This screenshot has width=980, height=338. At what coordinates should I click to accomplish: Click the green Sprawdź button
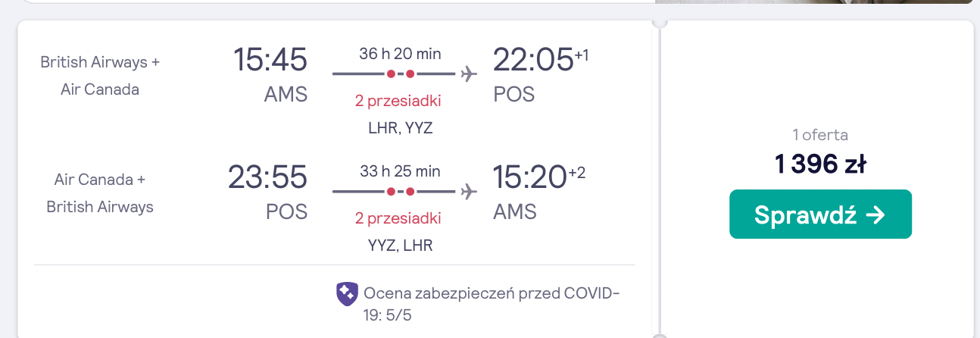pos(820,214)
